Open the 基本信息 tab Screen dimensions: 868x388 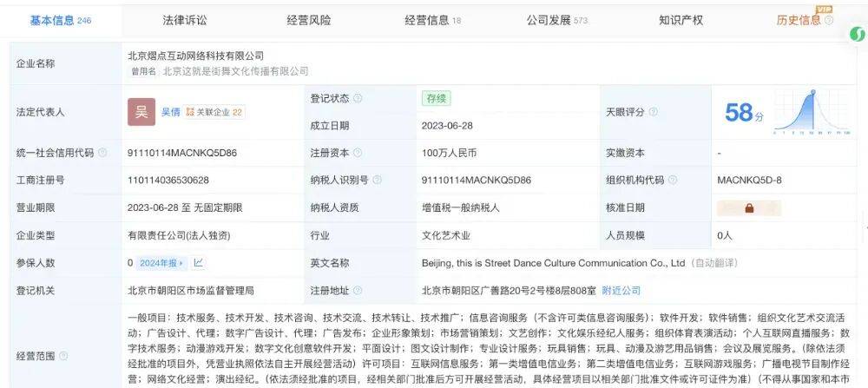click(x=61, y=21)
